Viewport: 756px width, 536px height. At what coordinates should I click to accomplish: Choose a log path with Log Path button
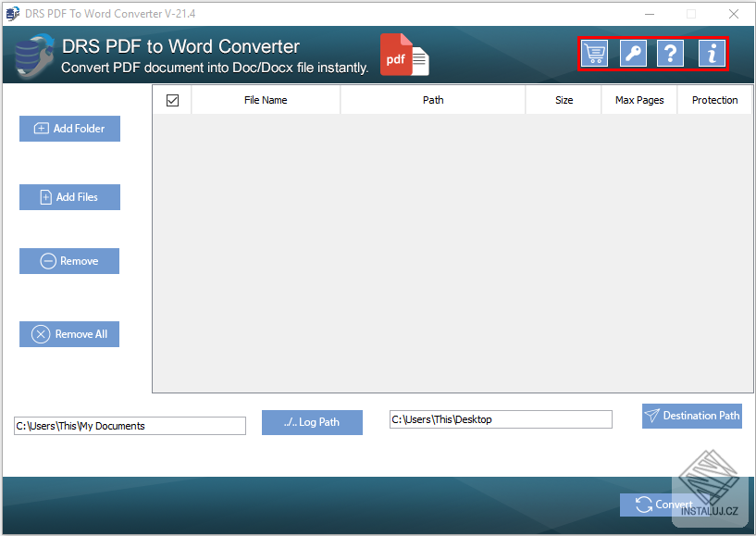312,422
